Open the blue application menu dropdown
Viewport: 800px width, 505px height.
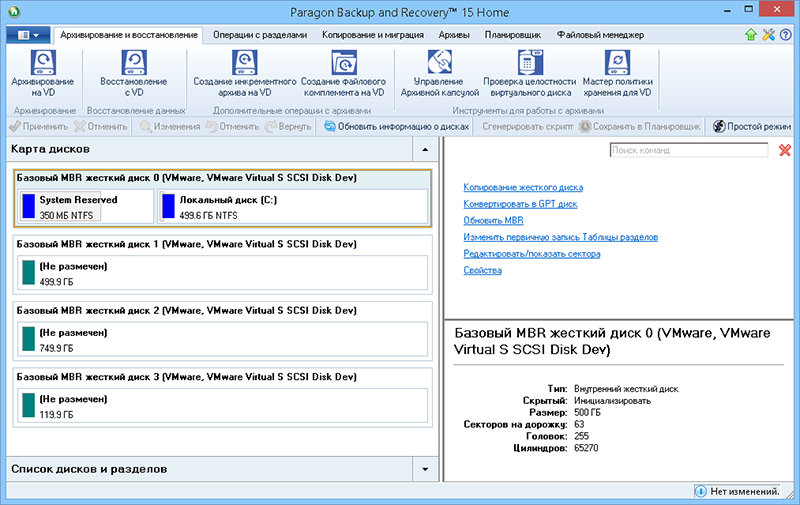pyautogui.click(x=28, y=35)
